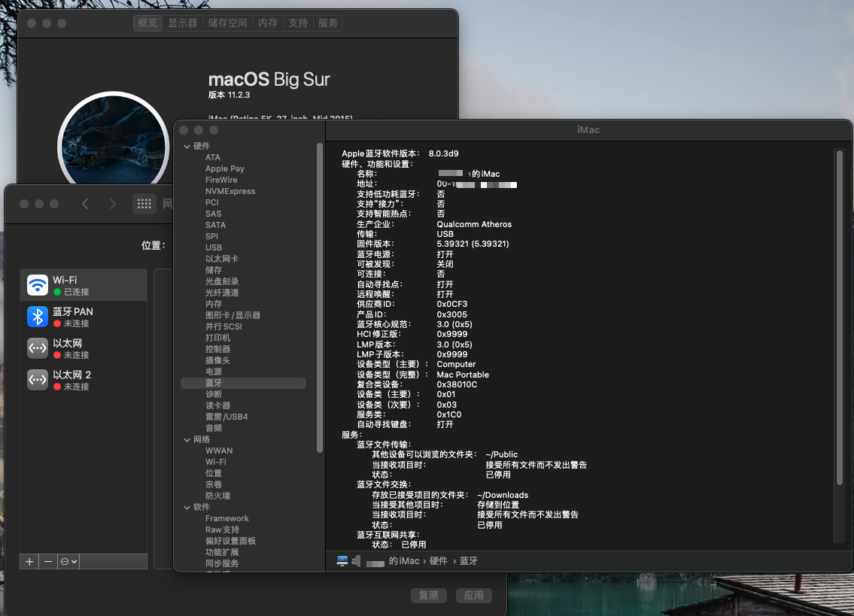
Task: Open the service action menu dropdown
Action: (x=68, y=562)
